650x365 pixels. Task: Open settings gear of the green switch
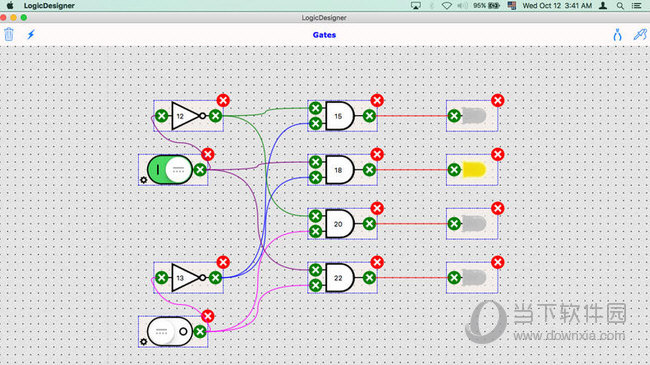143,180
